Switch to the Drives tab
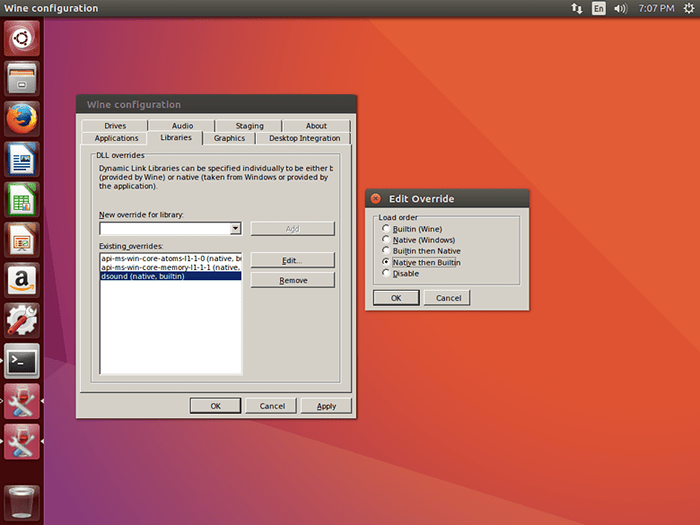 pyautogui.click(x=115, y=126)
